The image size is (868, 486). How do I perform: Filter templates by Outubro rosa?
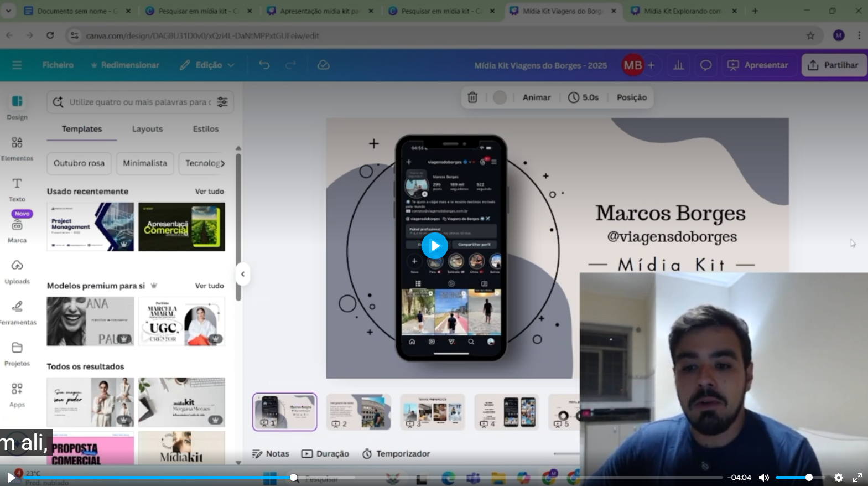coord(79,163)
